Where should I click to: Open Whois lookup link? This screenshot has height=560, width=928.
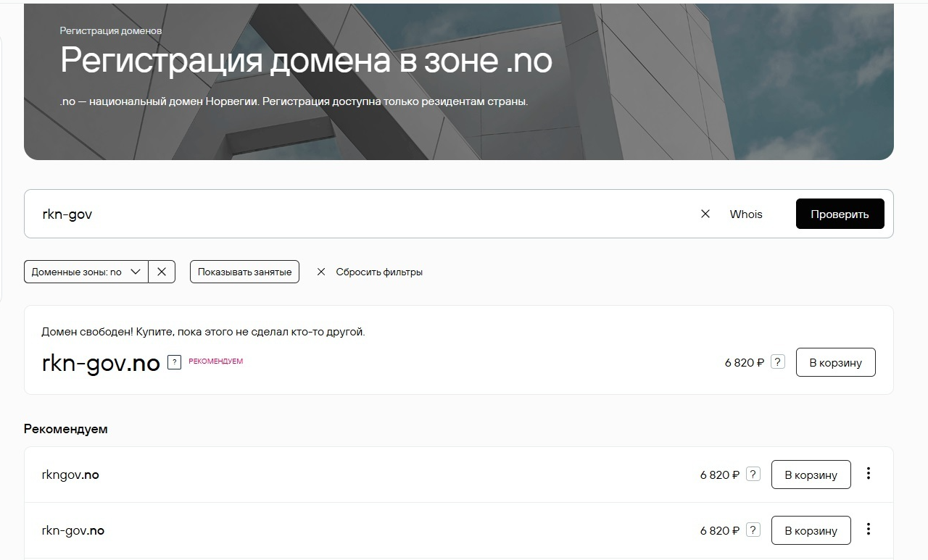(x=746, y=214)
